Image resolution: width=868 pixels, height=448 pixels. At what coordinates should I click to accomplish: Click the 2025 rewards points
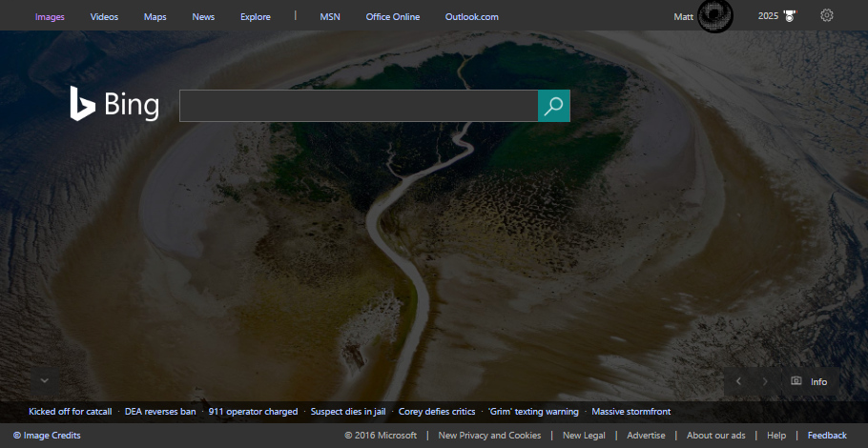pos(768,16)
